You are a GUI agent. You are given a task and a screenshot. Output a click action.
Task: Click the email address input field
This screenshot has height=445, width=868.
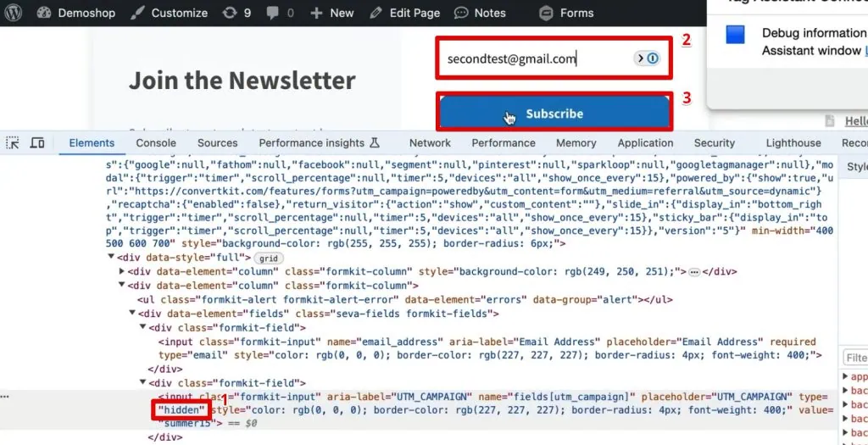[554, 58]
